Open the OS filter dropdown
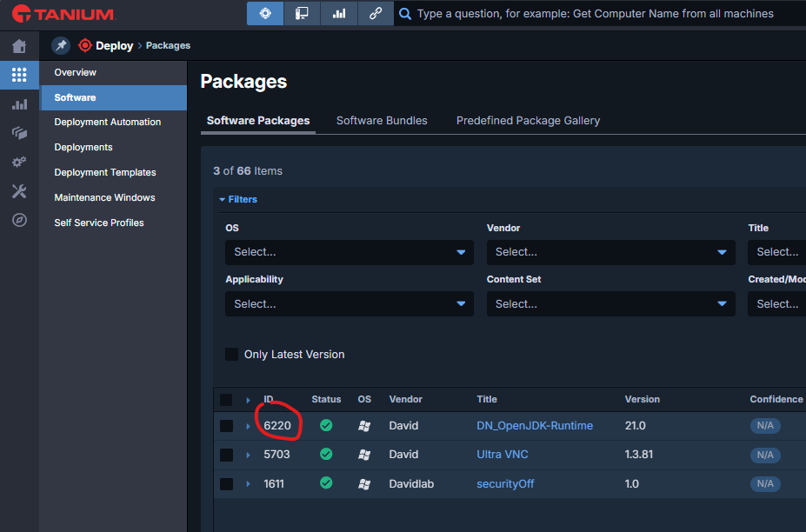Screen dimensions: 806x532 349,252
